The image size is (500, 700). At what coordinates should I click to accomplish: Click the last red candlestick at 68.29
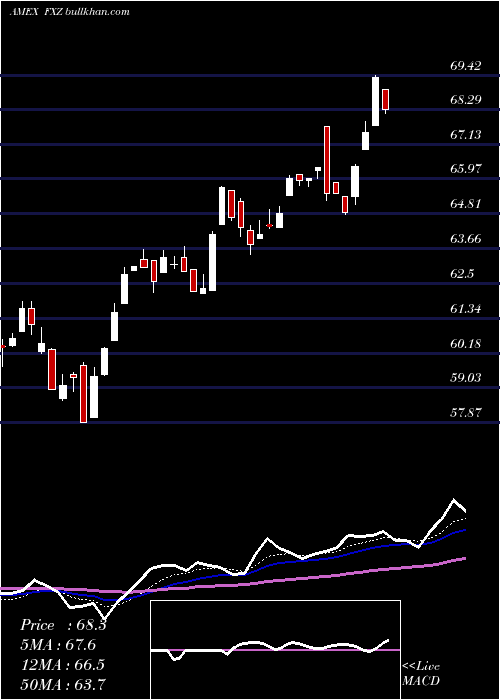click(386, 100)
